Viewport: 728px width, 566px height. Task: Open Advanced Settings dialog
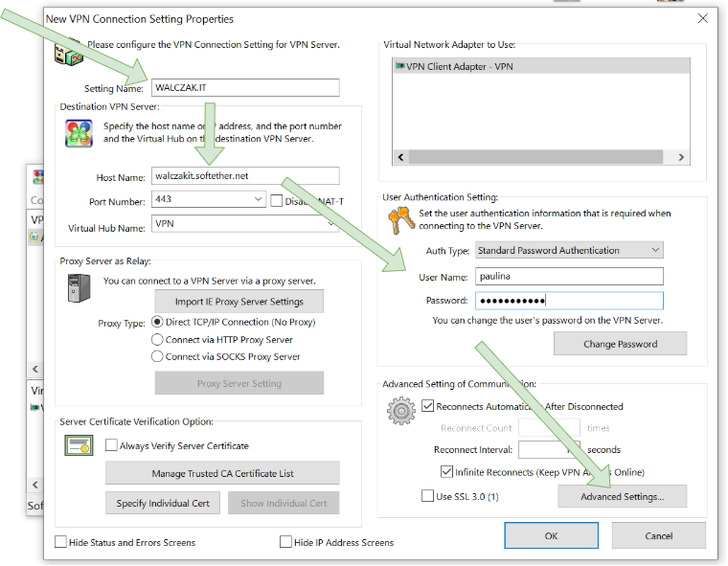click(x=622, y=496)
